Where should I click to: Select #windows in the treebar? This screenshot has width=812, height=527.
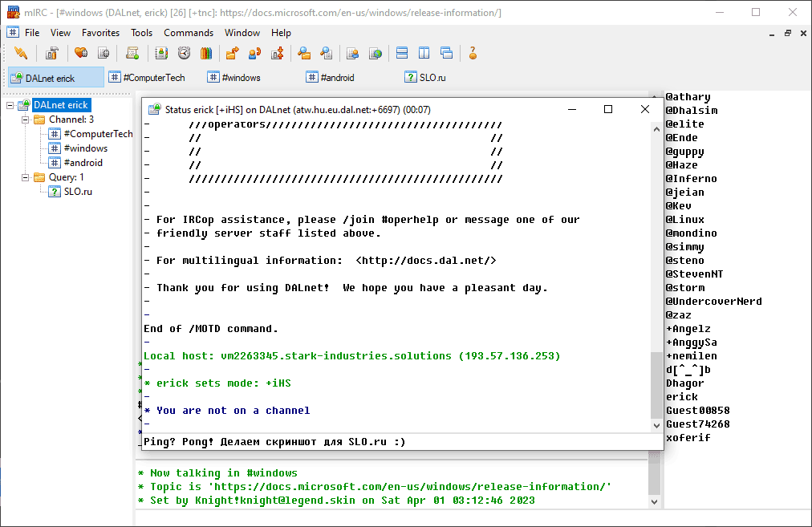coord(85,148)
